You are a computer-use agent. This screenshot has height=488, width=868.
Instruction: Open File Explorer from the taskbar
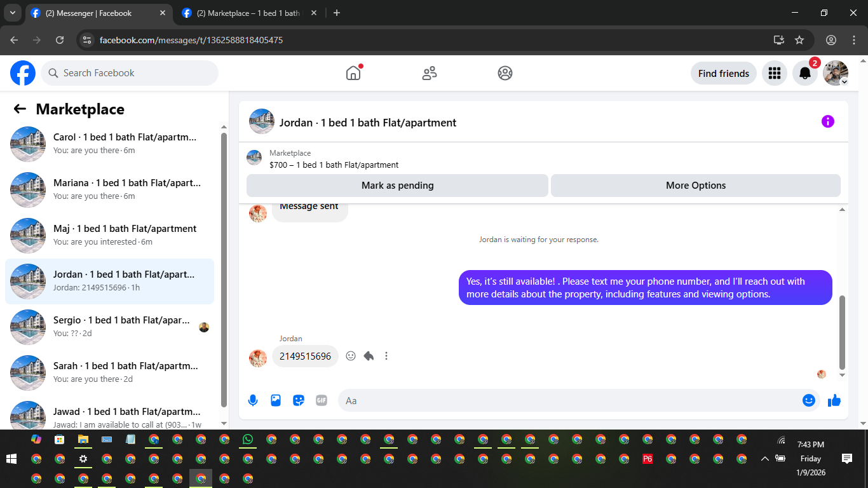(x=83, y=439)
